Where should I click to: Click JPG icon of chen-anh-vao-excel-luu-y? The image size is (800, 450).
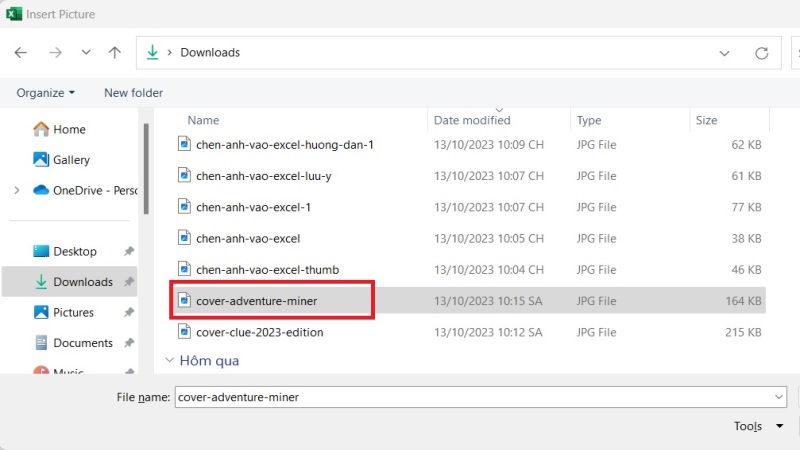184,175
